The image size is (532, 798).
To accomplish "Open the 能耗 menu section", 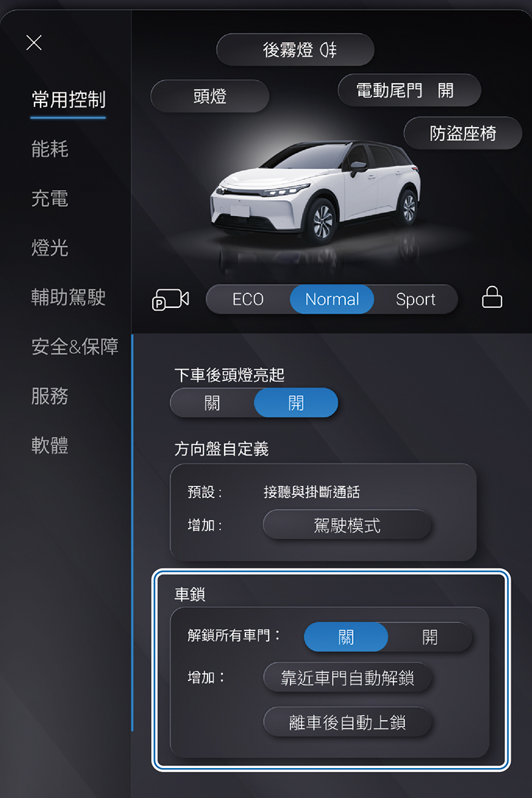I will [x=50, y=149].
